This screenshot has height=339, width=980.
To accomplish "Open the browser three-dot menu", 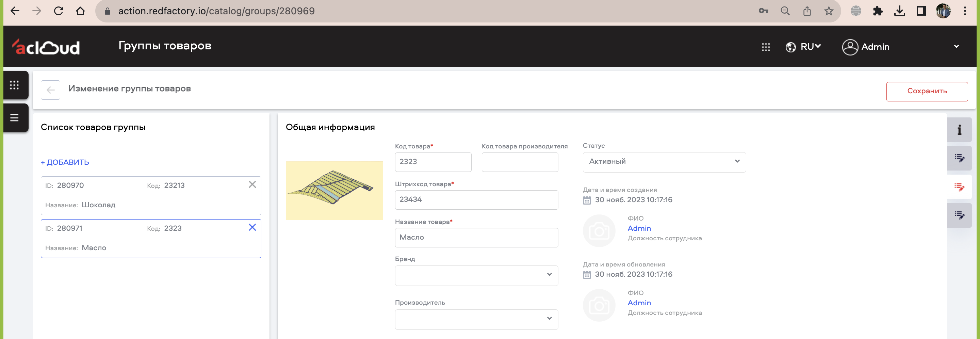I will coord(965,11).
